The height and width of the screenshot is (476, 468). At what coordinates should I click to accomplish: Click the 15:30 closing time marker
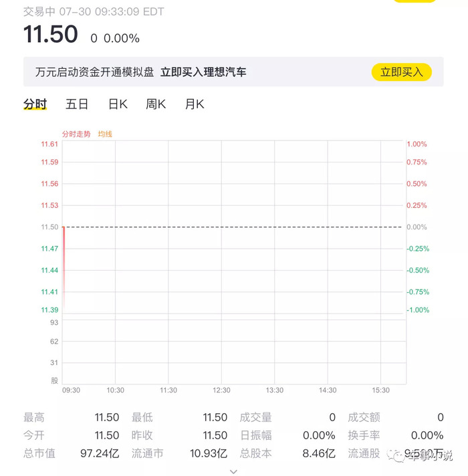pos(380,390)
